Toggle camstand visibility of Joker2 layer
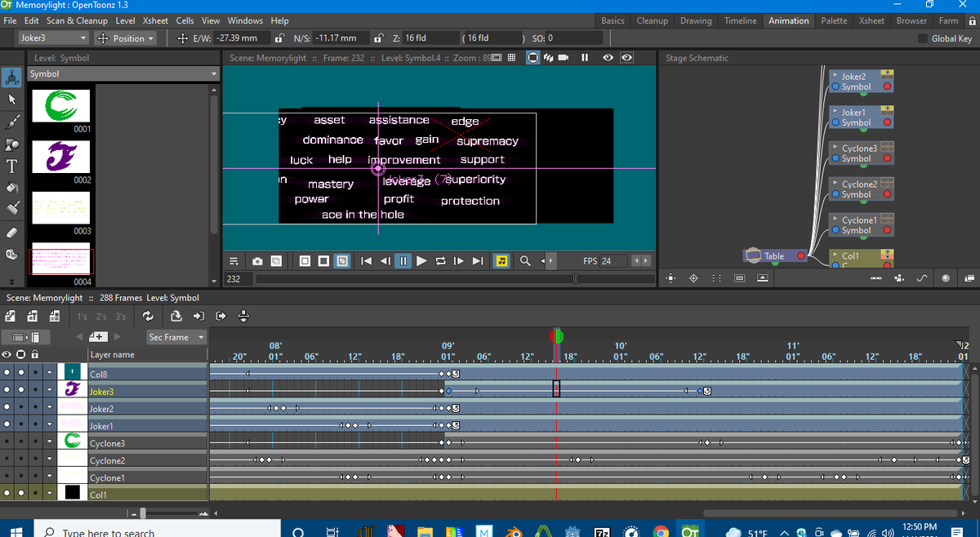980x537 pixels. [21, 408]
